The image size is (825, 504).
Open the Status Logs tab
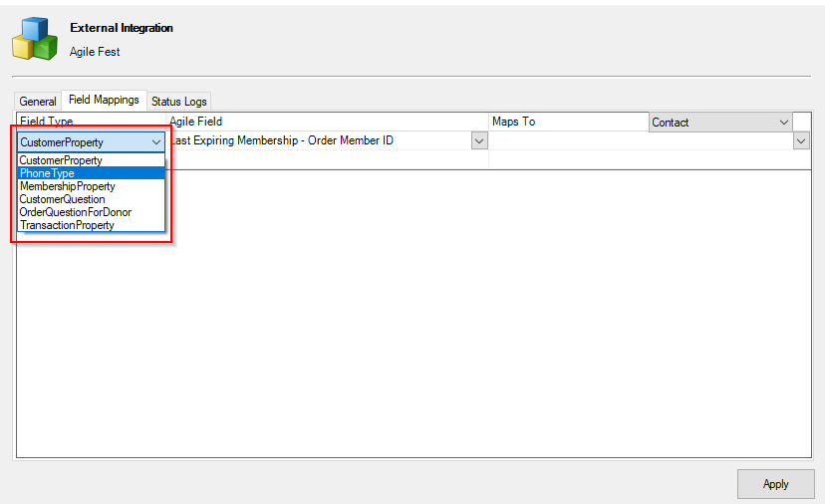pyautogui.click(x=179, y=101)
